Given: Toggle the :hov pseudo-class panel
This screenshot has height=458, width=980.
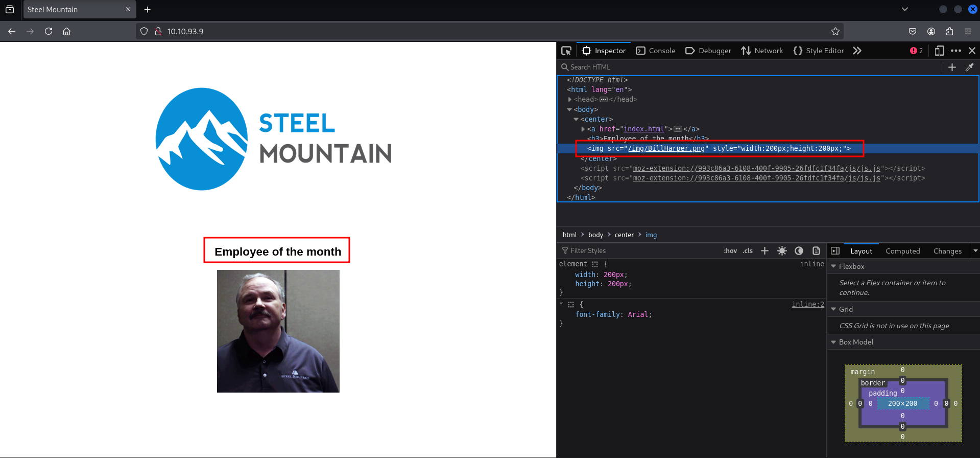Looking at the screenshot, I should tap(730, 250).
